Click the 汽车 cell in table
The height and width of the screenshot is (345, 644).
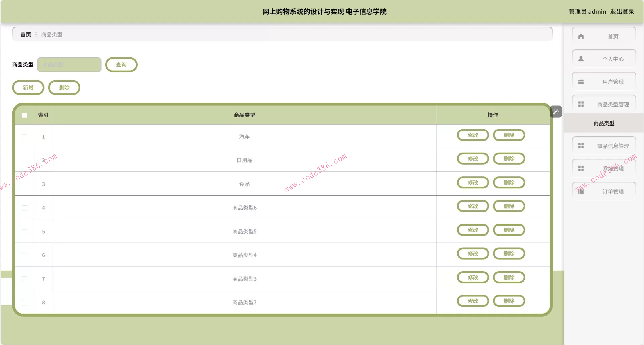245,137
